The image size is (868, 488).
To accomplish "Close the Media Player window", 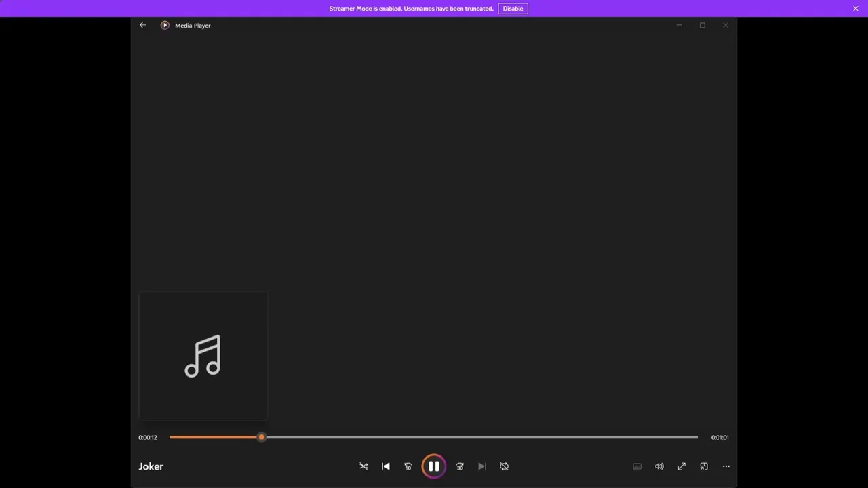I will pos(726,25).
